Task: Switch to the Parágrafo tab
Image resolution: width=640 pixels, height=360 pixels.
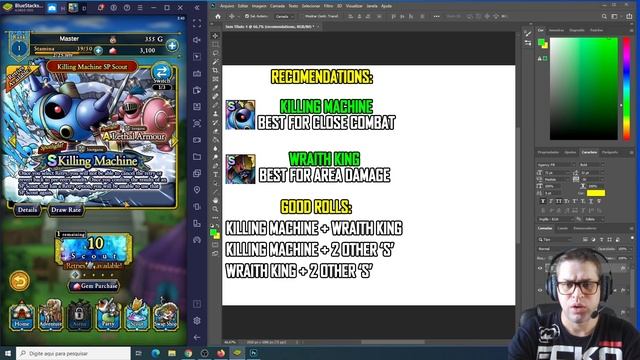Action: click(x=610, y=152)
